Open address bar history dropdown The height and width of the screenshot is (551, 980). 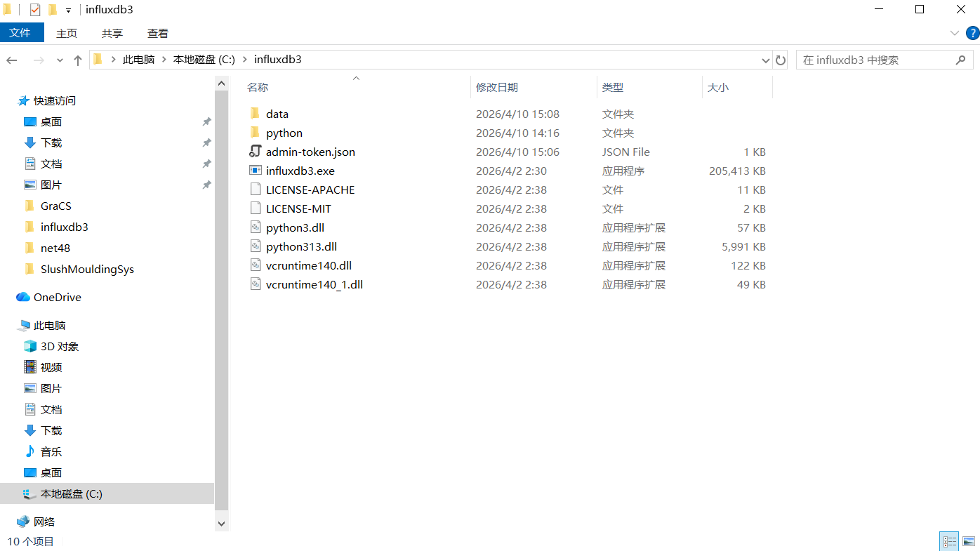[765, 60]
